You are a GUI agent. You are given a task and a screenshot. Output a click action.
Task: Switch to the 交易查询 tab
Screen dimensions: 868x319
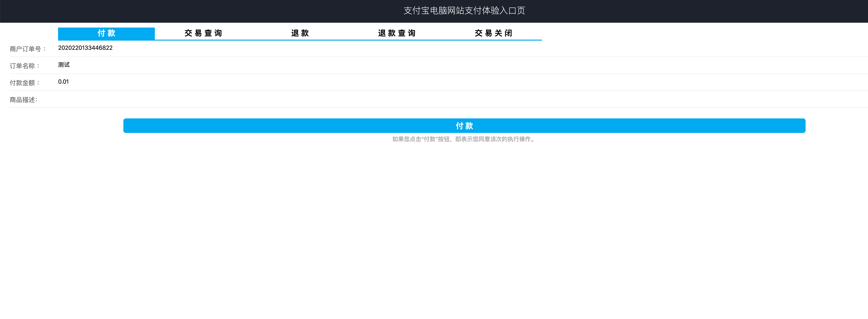(203, 33)
